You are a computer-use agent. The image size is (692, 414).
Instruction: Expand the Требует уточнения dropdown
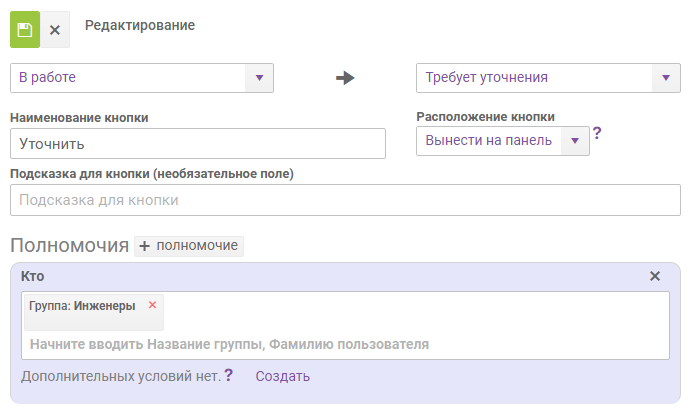548,77
